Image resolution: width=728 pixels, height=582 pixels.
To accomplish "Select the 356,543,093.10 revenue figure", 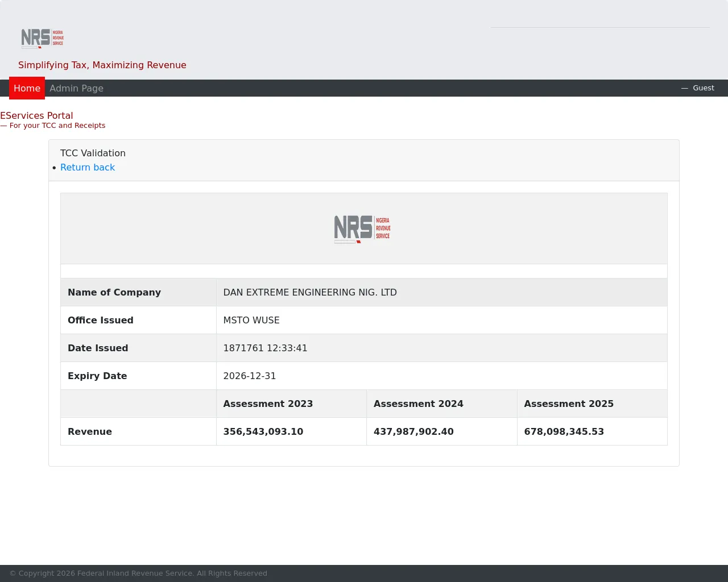I will tap(263, 431).
